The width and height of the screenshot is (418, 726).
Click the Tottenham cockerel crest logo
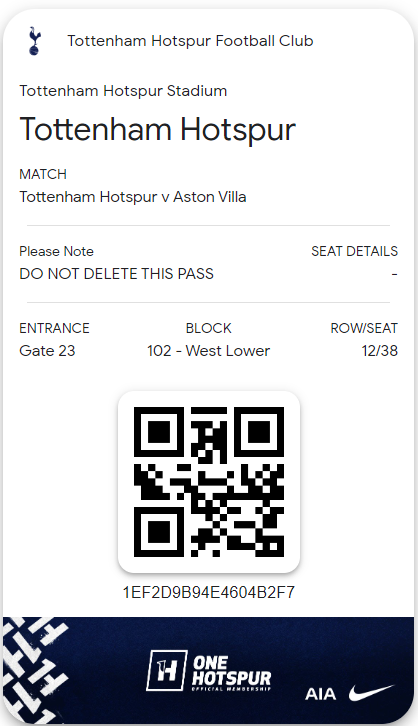point(34,41)
